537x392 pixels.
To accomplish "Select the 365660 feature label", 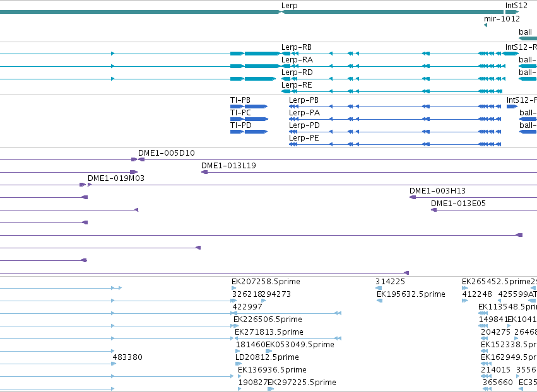I will click(x=498, y=383).
